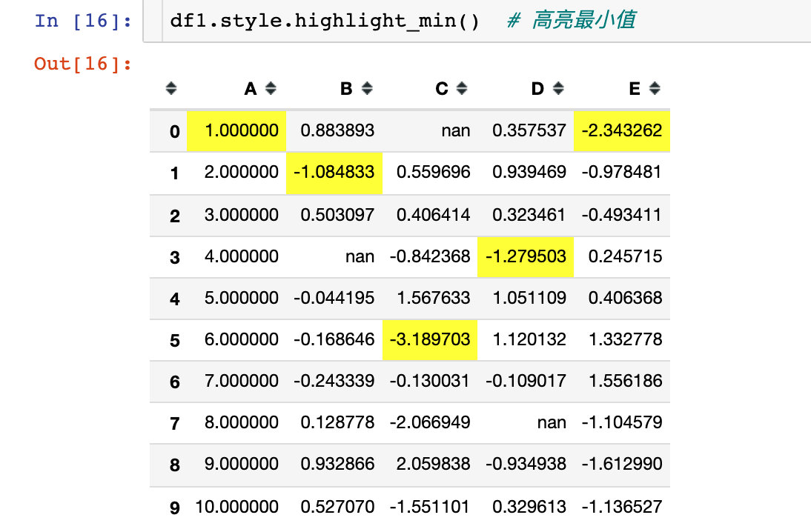
Task: Select the Out[16] prompt label
Action: [83, 64]
